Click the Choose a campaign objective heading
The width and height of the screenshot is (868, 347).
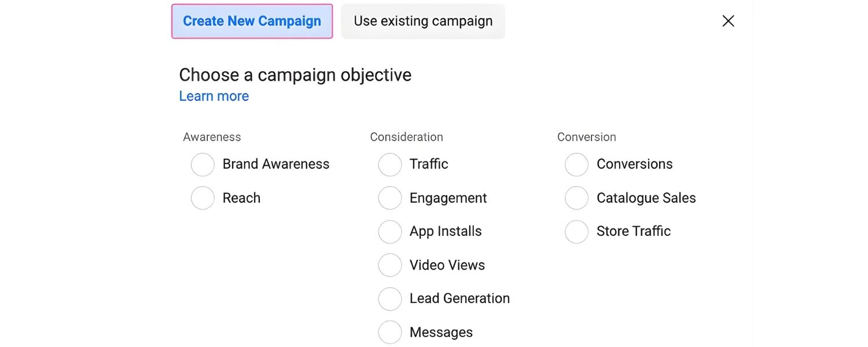pos(295,75)
